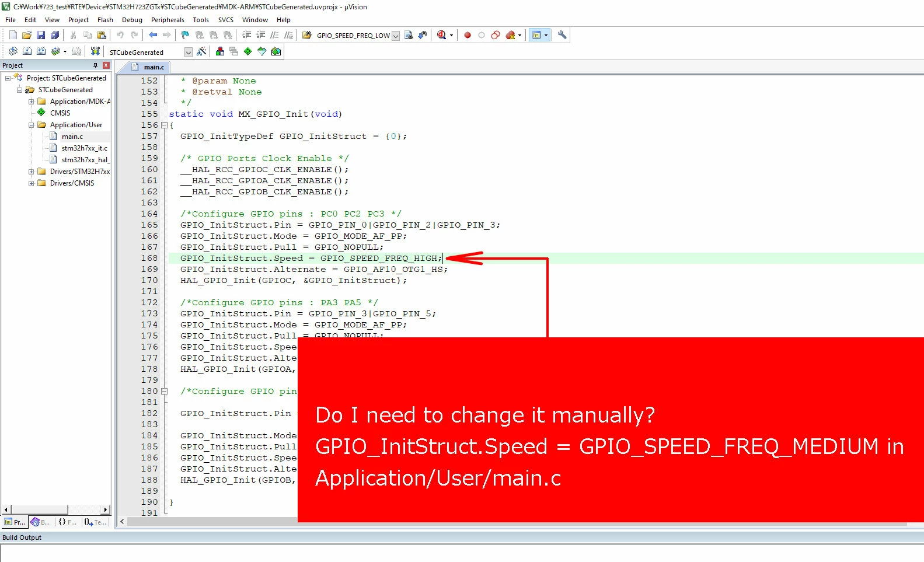Click the Build target icon
The height and width of the screenshot is (562, 924).
[x=27, y=51]
